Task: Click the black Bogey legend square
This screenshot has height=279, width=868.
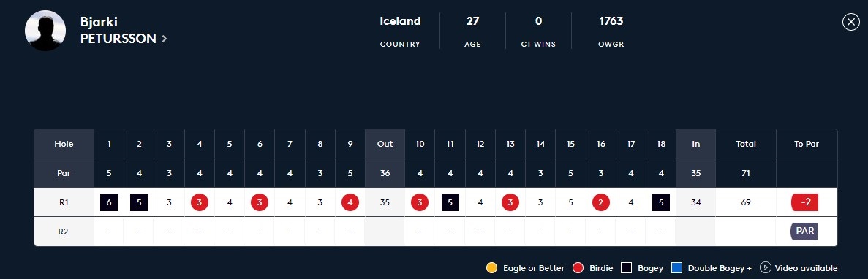Action: click(626, 268)
